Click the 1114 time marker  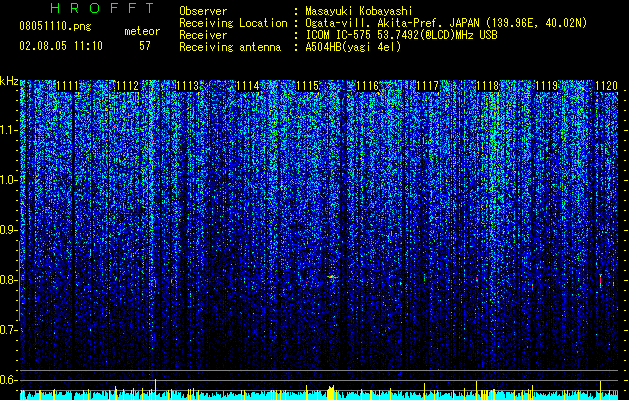(248, 86)
